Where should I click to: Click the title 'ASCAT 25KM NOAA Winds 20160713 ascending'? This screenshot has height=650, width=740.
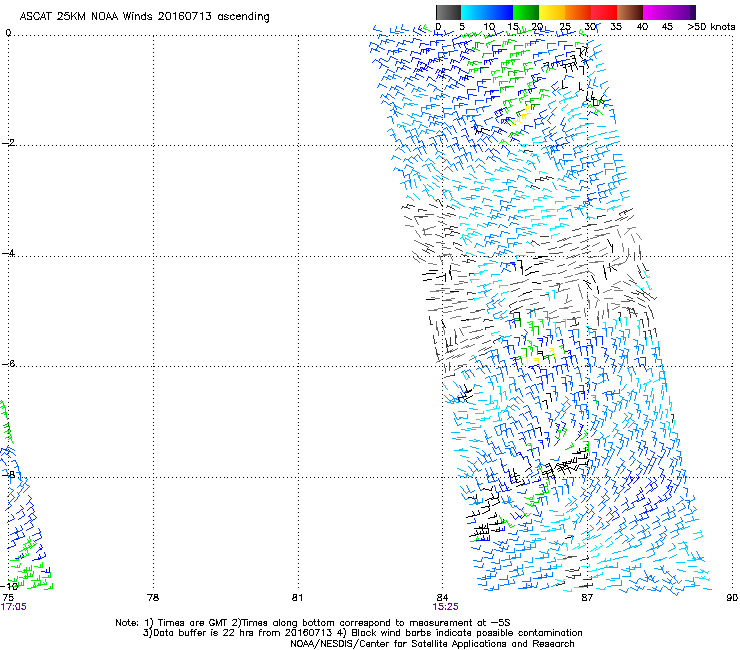(x=144, y=17)
